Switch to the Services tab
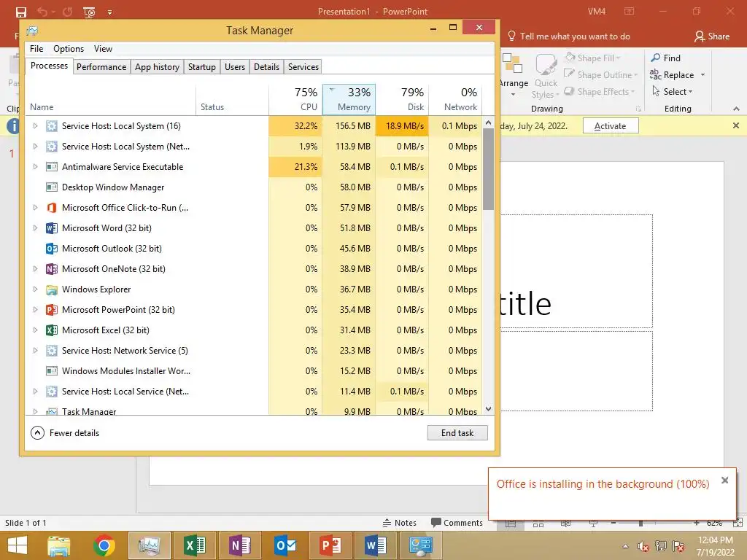 [x=303, y=66]
